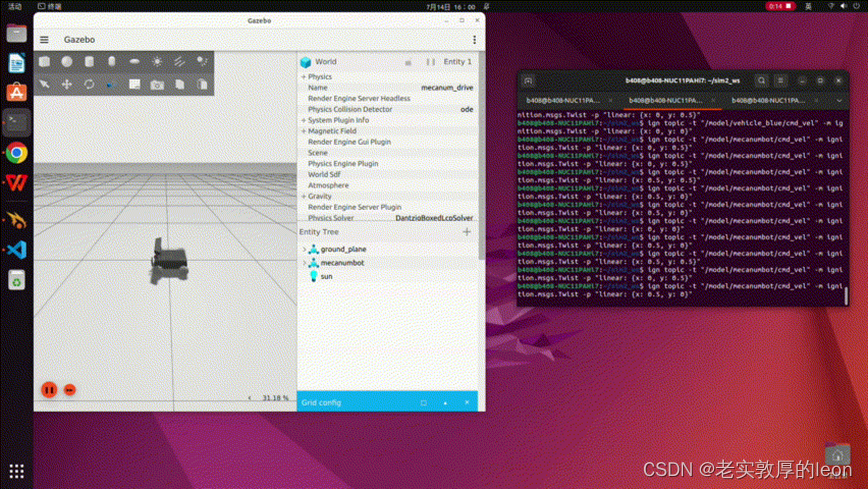Insert a capsule shape in Gazebo
The height and width of the screenshot is (489, 868).
coord(112,61)
